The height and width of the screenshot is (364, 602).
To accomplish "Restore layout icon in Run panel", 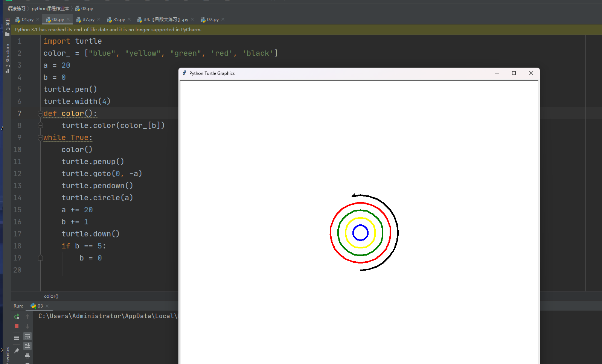I will [x=17, y=338].
